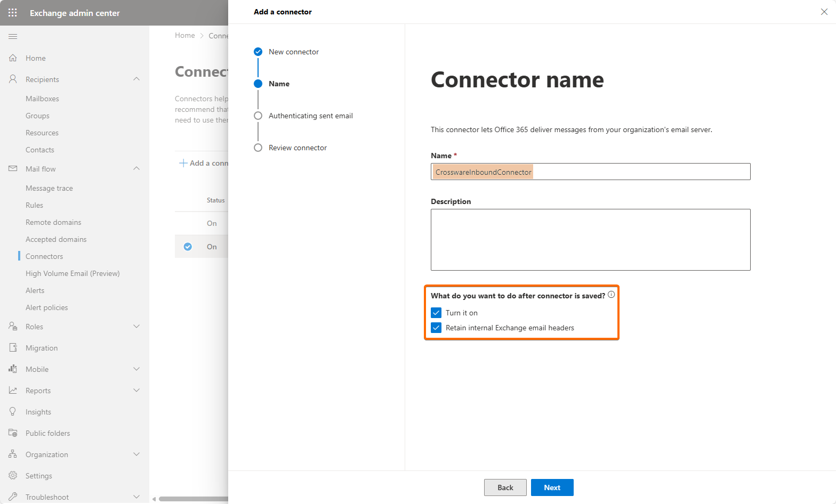Click the info icon beside connector saved question

click(611, 295)
